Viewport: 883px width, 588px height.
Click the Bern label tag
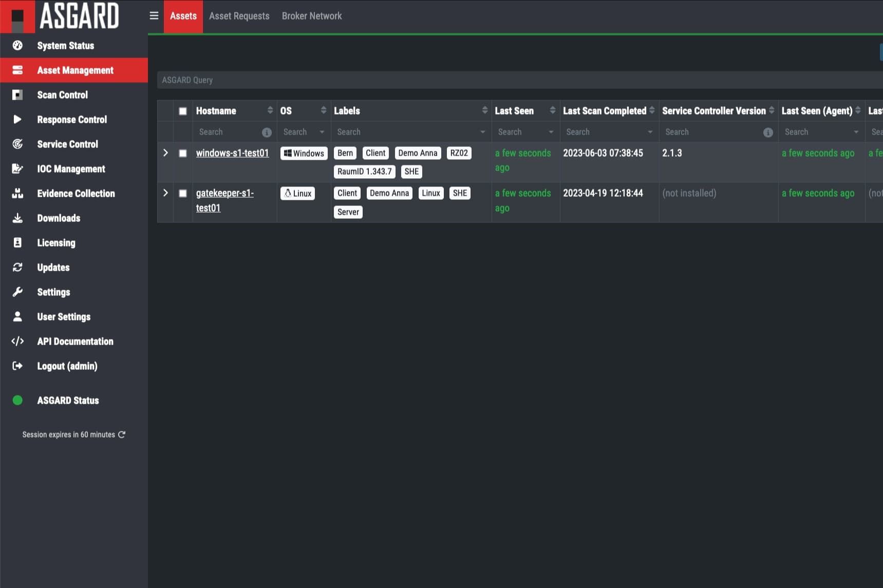click(x=345, y=153)
